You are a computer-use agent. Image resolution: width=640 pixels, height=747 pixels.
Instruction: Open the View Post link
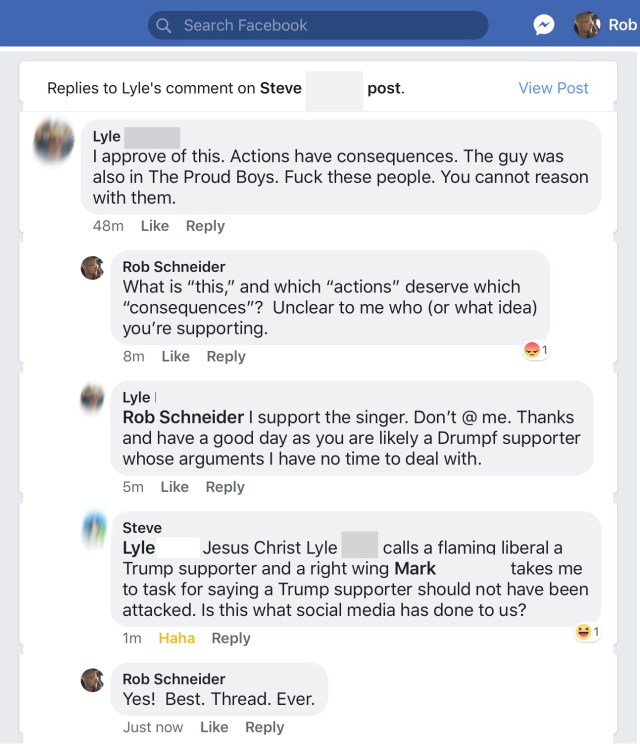553,88
